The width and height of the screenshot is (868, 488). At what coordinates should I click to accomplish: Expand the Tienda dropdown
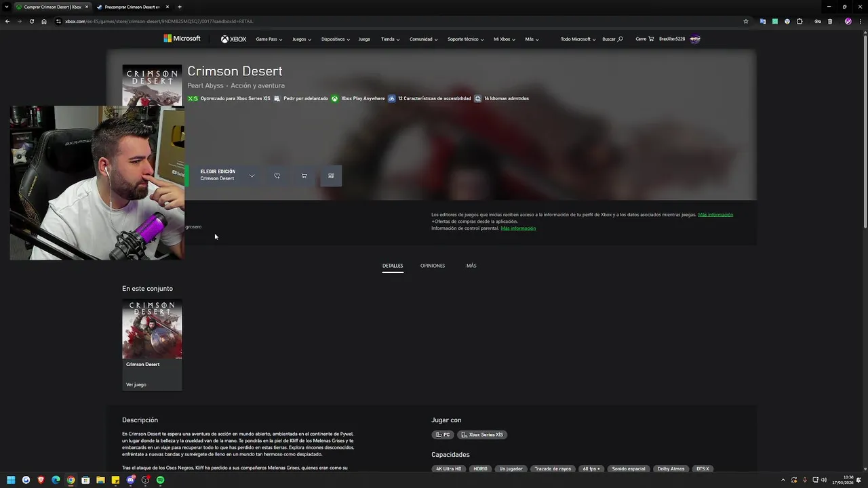[x=390, y=39]
